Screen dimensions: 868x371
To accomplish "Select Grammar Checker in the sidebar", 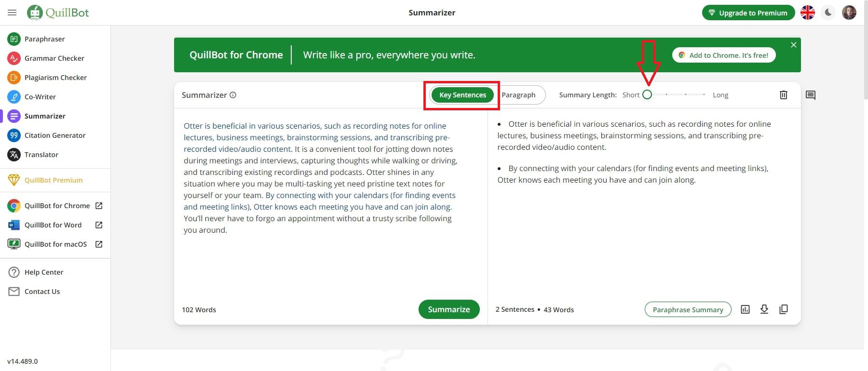I will 54,58.
